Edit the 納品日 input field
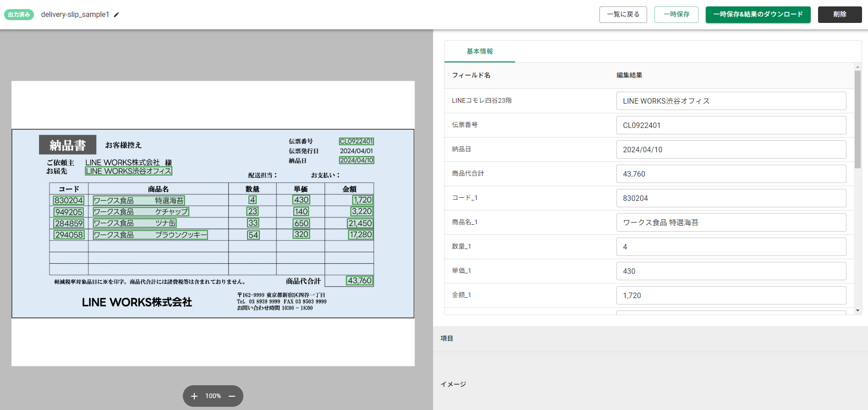Image resolution: width=868 pixels, height=410 pixels. pos(731,150)
